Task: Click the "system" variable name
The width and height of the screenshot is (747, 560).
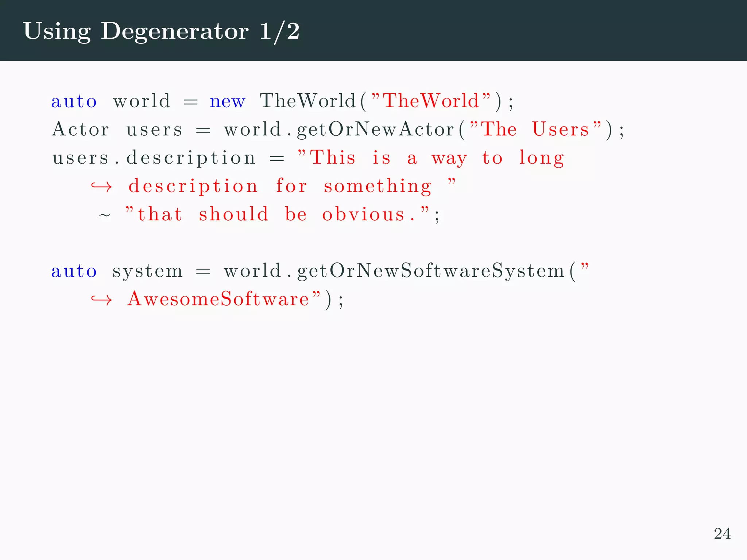Action: click(x=147, y=272)
